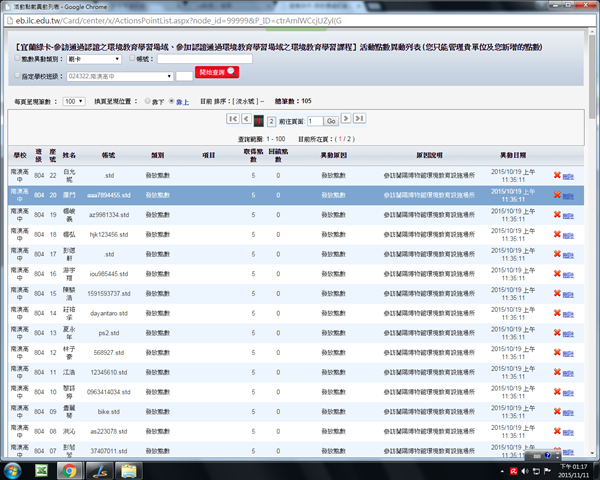Switch to page 2 in the pager
This screenshot has height=480, width=600.
(271, 121)
